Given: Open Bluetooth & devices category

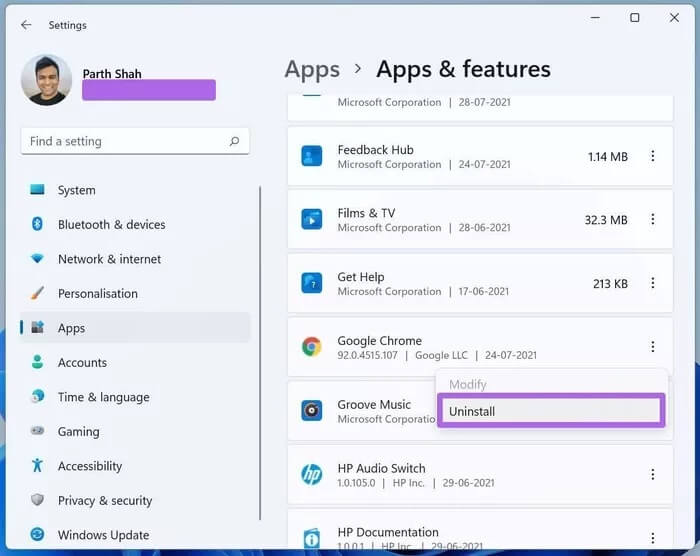Looking at the screenshot, I should click(x=135, y=225).
